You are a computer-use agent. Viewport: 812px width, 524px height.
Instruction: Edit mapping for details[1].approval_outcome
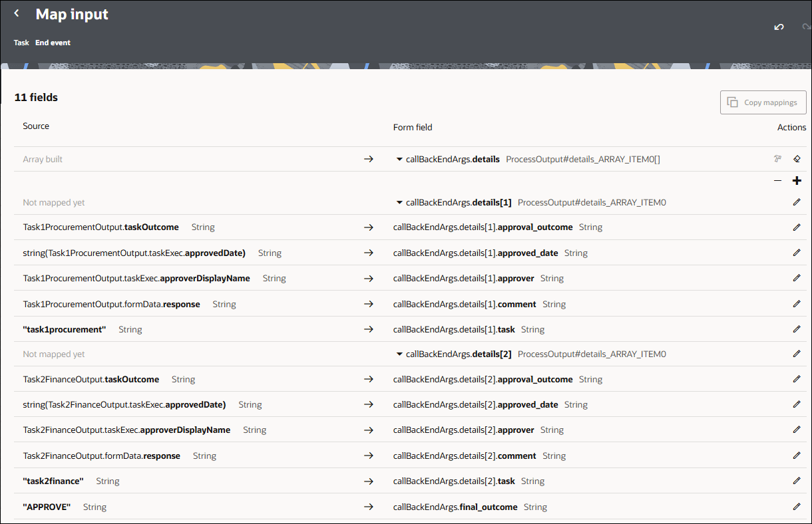[797, 227]
